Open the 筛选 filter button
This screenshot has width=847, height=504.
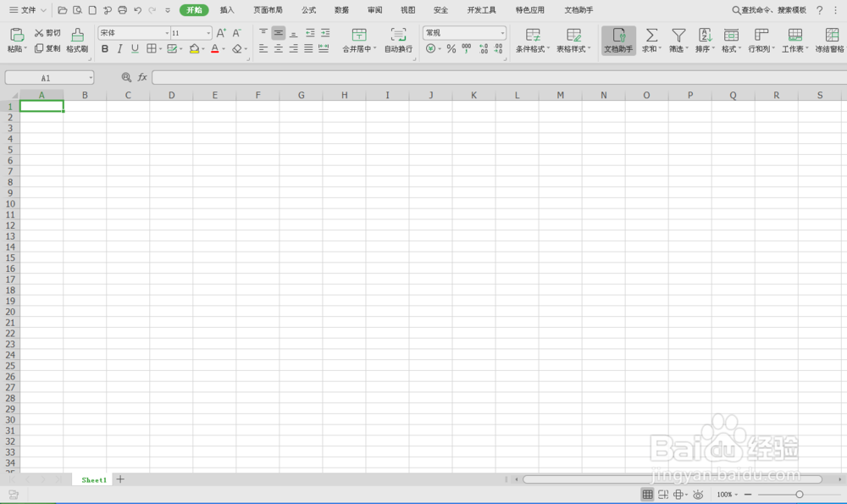point(678,40)
